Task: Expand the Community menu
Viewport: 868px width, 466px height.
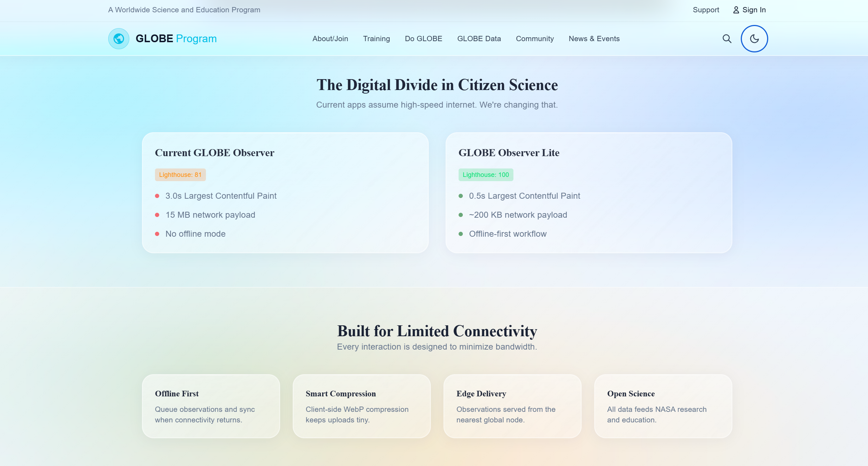Action: pos(535,39)
